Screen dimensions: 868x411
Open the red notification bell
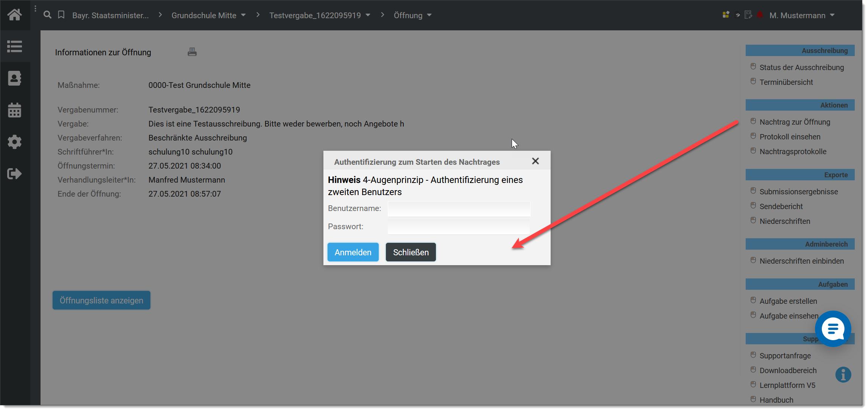760,15
